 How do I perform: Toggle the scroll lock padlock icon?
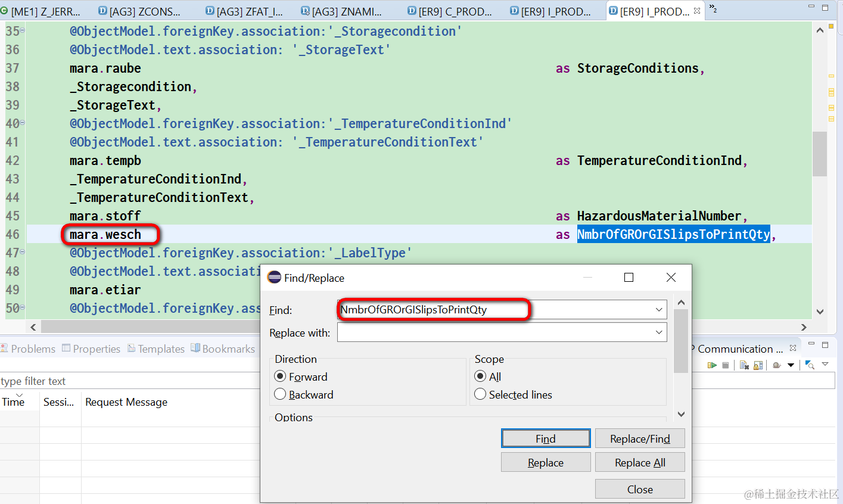(758, 365)
